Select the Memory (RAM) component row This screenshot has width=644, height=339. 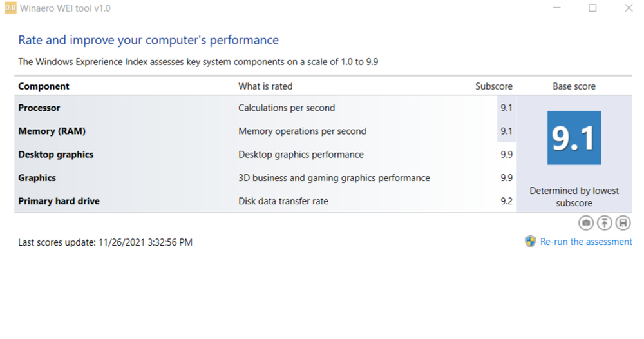(52, 131)
